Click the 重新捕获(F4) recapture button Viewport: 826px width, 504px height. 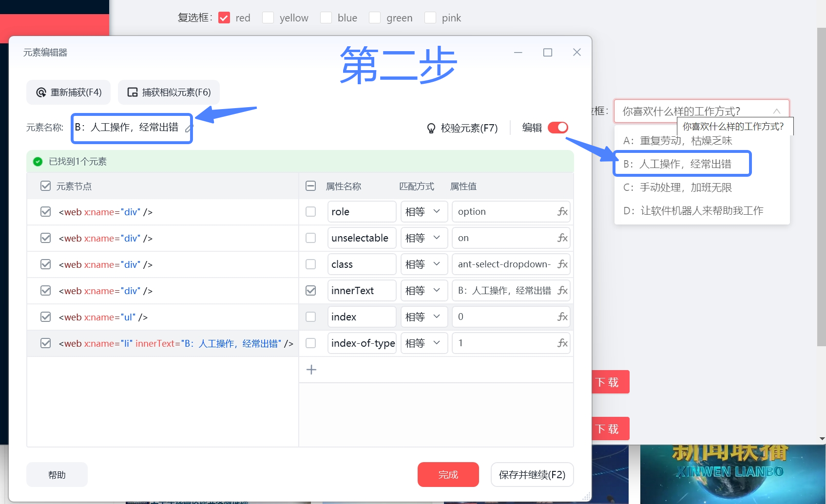(69, 93)
